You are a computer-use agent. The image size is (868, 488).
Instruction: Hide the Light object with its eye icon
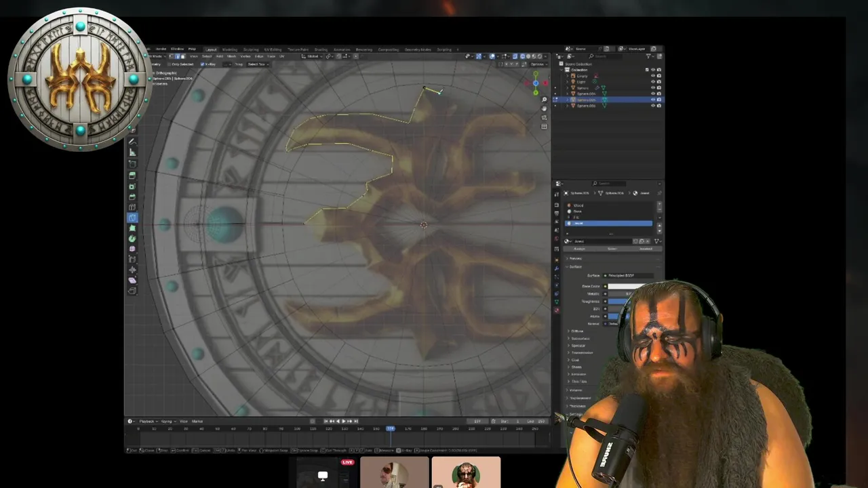click(653, 81)
